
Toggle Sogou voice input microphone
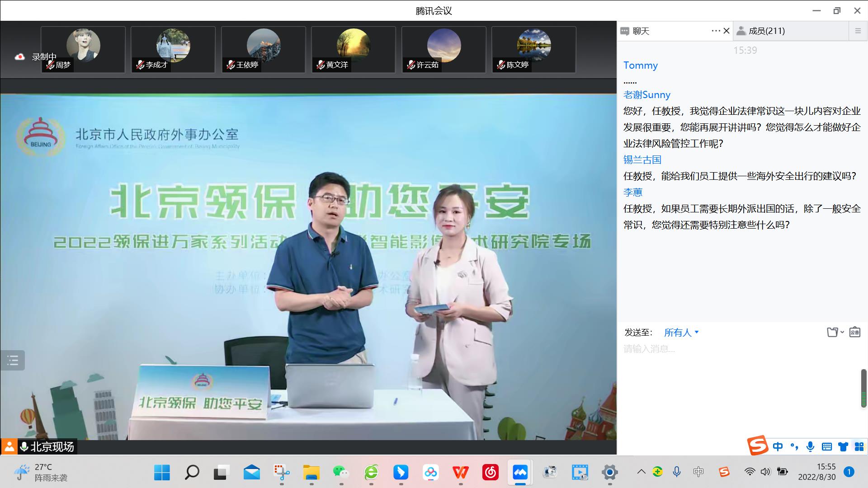point(810,447)
